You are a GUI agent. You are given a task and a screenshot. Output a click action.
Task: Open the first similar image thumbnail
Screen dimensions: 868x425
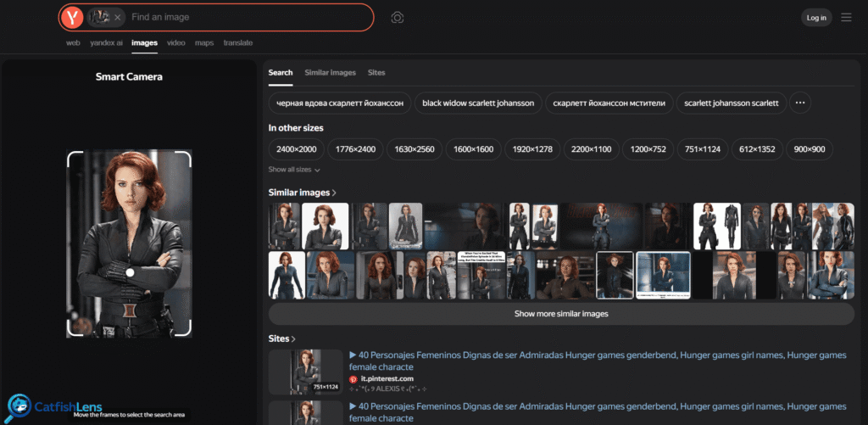[284, 226]
